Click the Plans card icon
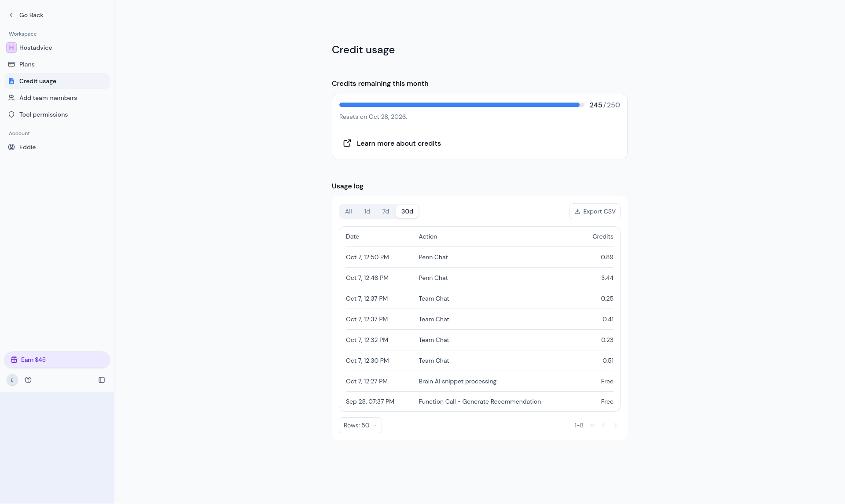 11,64
